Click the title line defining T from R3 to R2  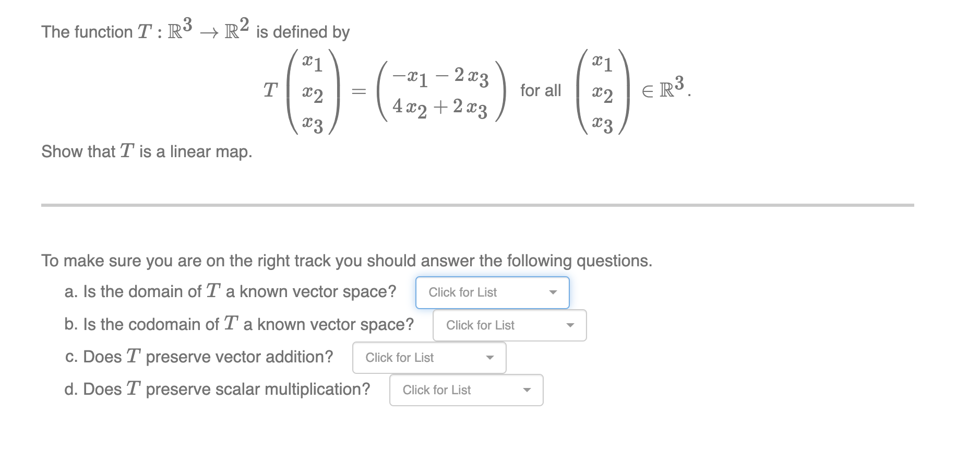(x=195, y=30)
